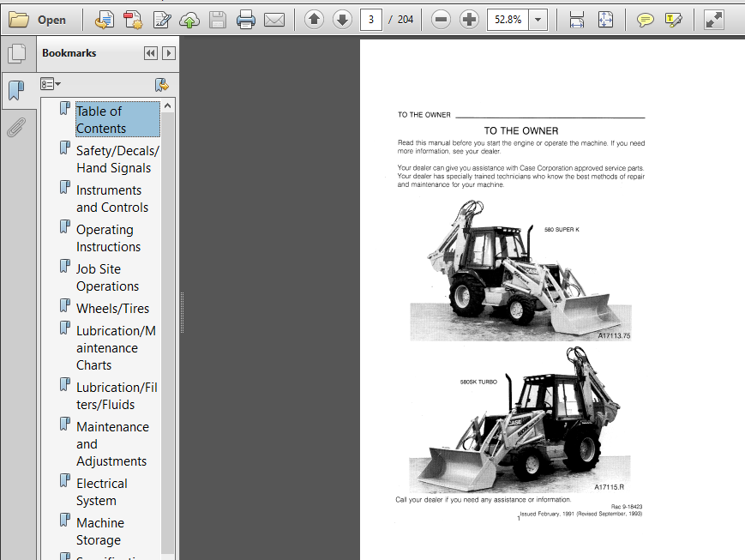Go to next page with down arrow
This screenshot has width=745, height=560.
342,20
